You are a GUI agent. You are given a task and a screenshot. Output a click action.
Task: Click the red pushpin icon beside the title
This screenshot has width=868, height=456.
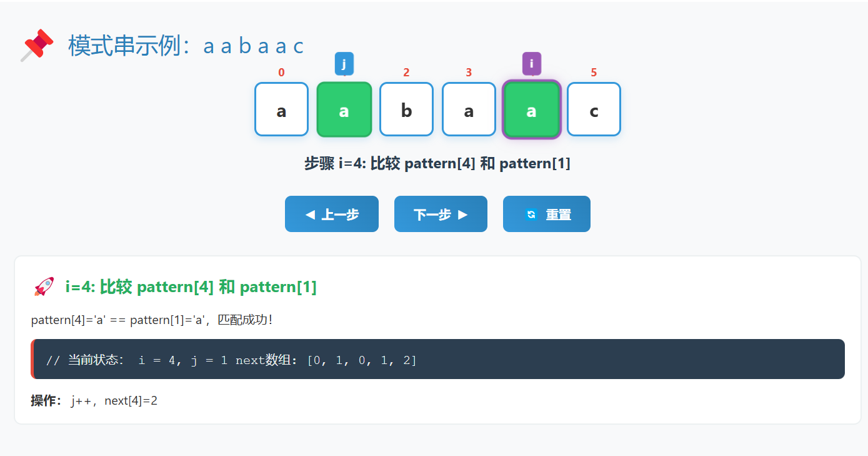click(37, 44)
